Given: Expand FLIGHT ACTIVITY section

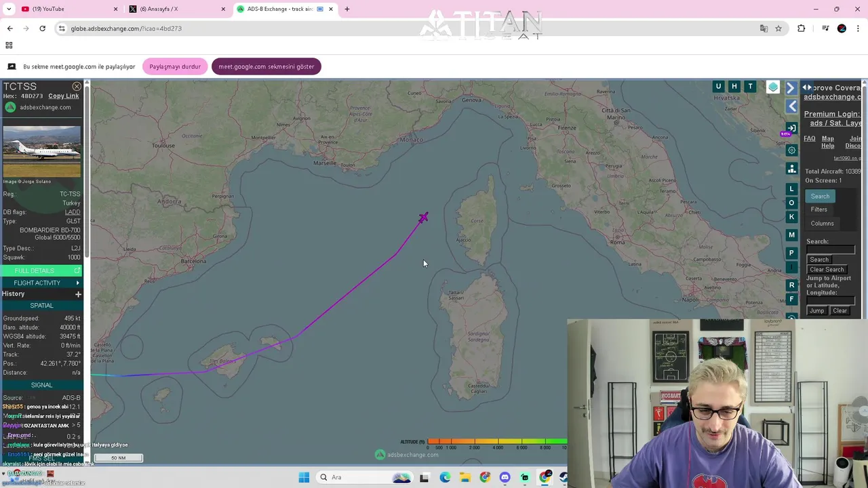Looking at the screenshot, I should click(41, 283).
